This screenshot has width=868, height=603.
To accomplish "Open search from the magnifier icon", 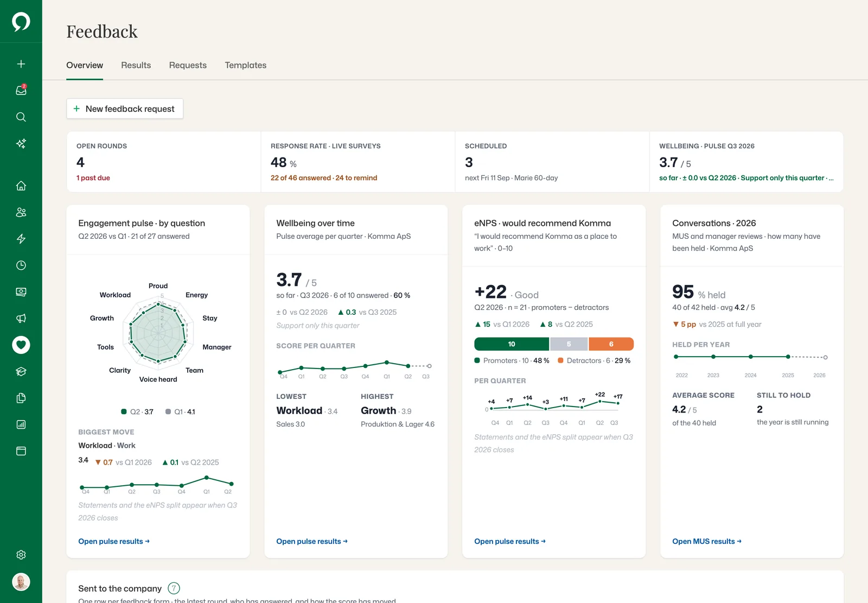I will click(x=21, y=117).
